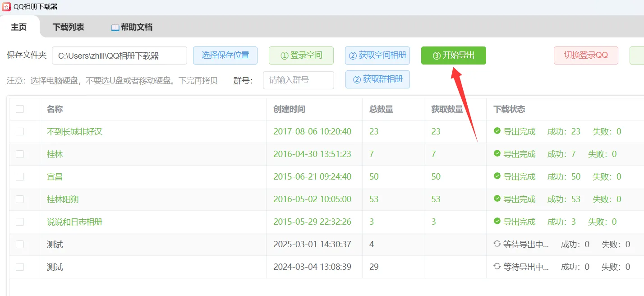Image resolution: width=644 pixels, height=296 pixels.
Task: Click waiting spinner icon in the 2025 测试 row
Action: click(x=497, y=244)
